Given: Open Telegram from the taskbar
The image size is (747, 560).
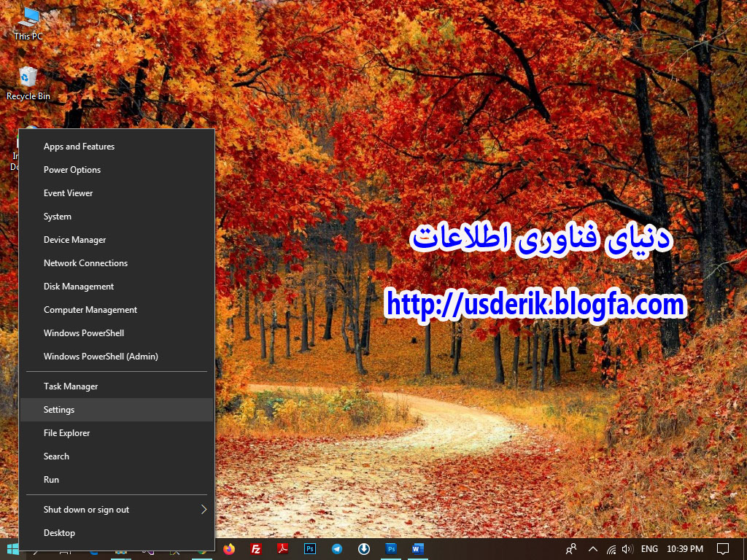Looking at the screenshot, I should pos(336,549).
